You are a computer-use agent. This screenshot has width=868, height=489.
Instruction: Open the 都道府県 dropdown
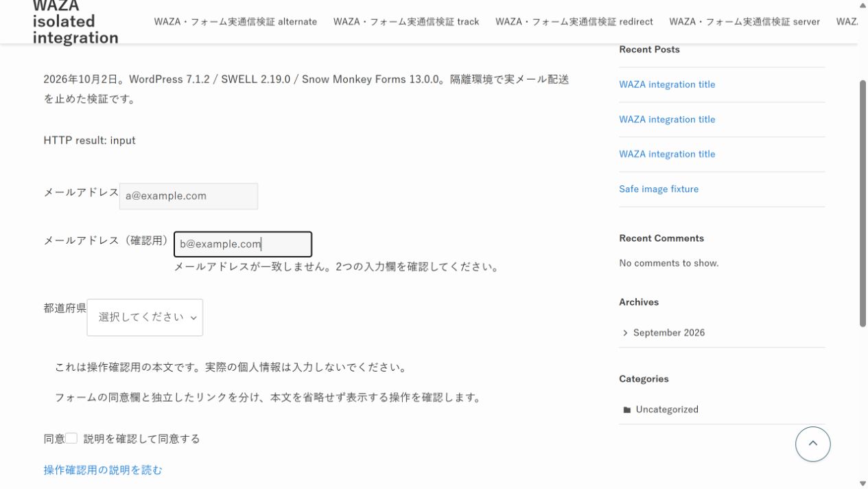click(145, 317)
